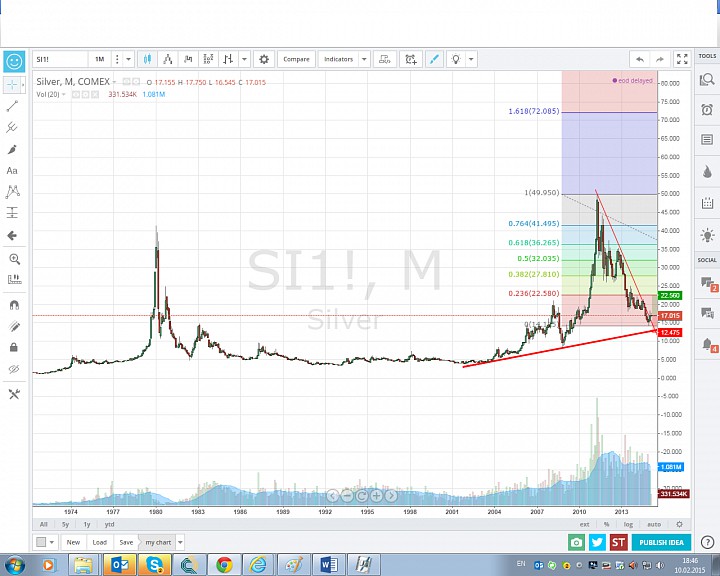
Task: Take a chart snapshot with camera button
Action: point(576,542)
